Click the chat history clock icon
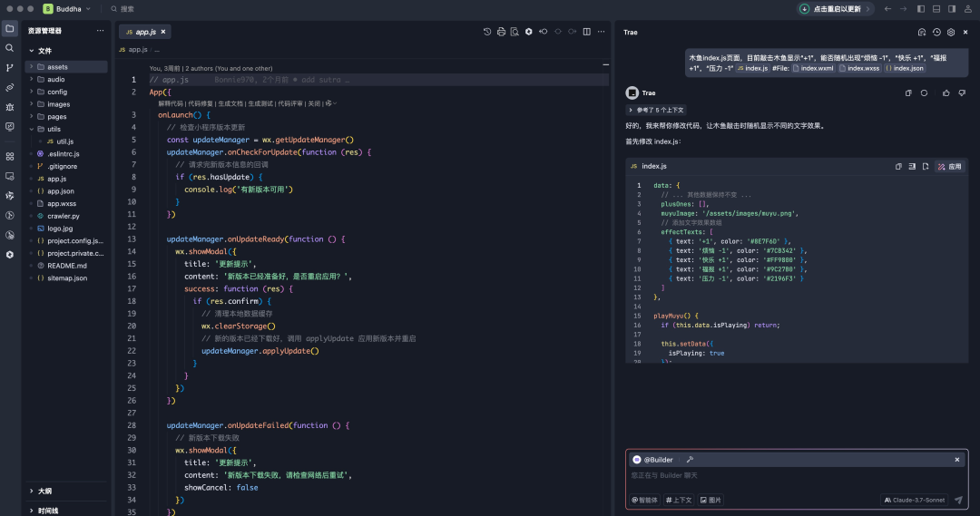The width and height of the screenshot is (980, 516). [x=936, y=32]
